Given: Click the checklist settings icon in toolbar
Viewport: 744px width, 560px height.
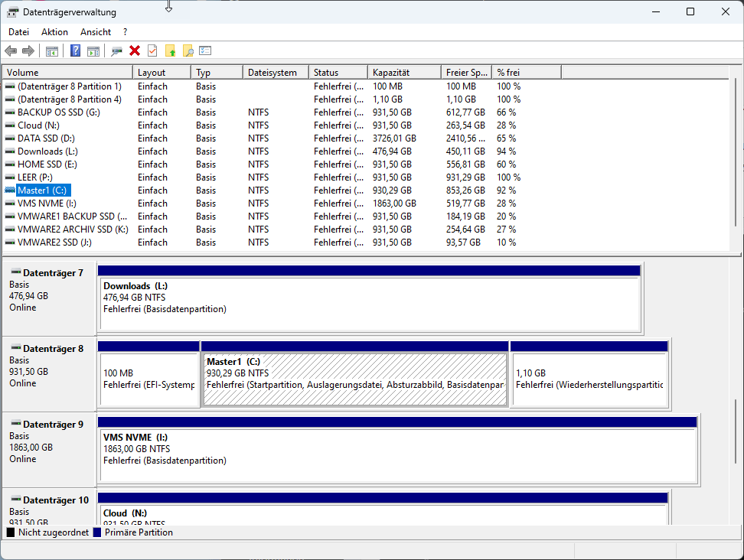Looking at the screenshot, I should tap(205, 50).
